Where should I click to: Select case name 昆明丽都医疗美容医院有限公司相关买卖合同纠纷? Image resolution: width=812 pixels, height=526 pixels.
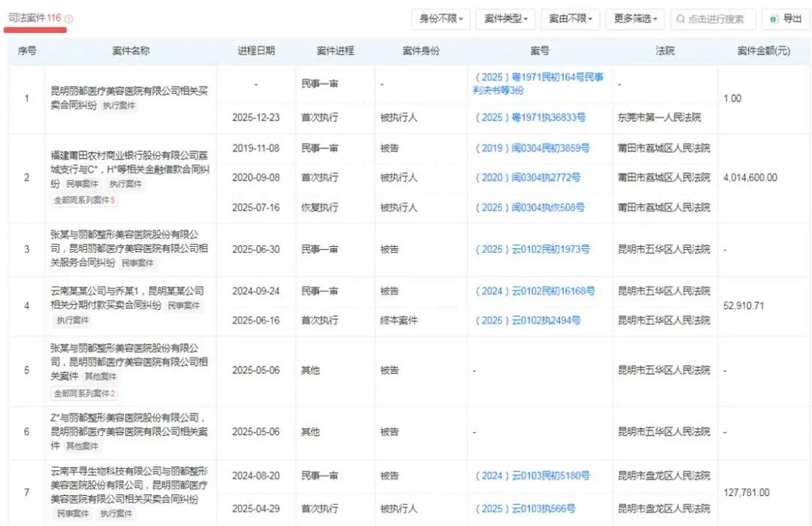(x=129, y=98)
